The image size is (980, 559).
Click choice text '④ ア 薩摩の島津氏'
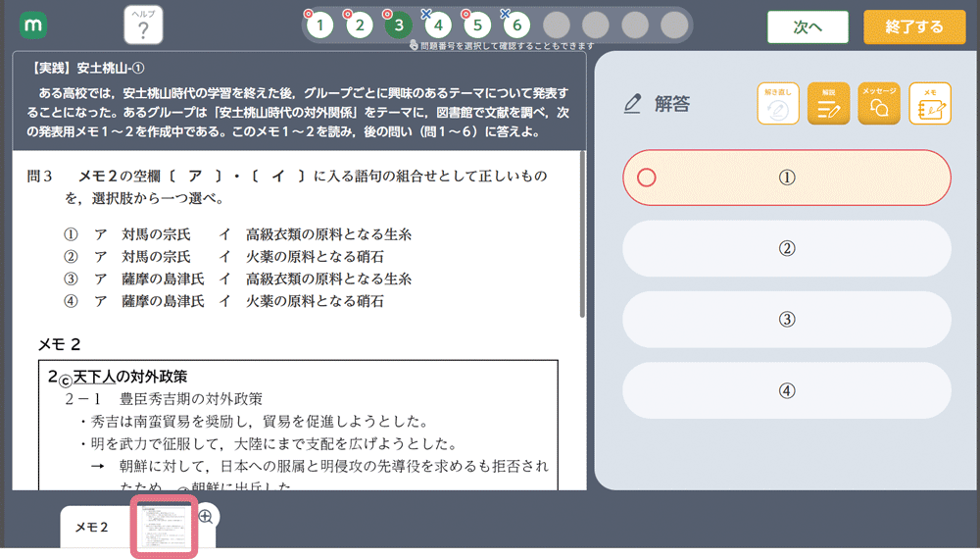tap(133, 301)
